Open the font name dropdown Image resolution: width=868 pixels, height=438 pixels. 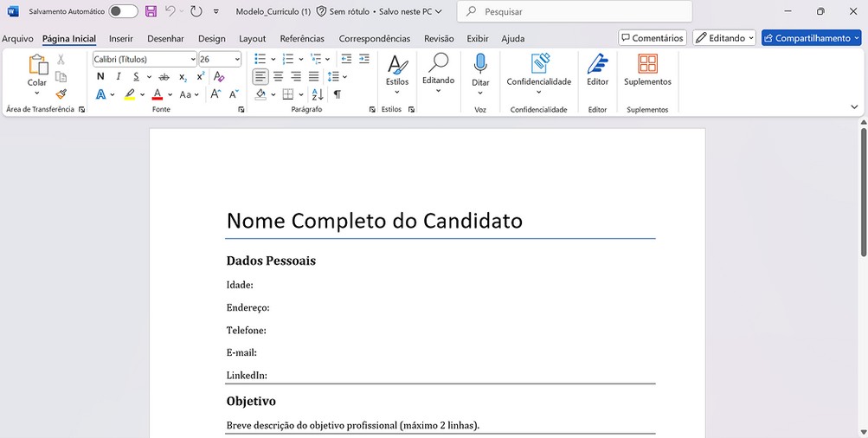tap(192, 59)
